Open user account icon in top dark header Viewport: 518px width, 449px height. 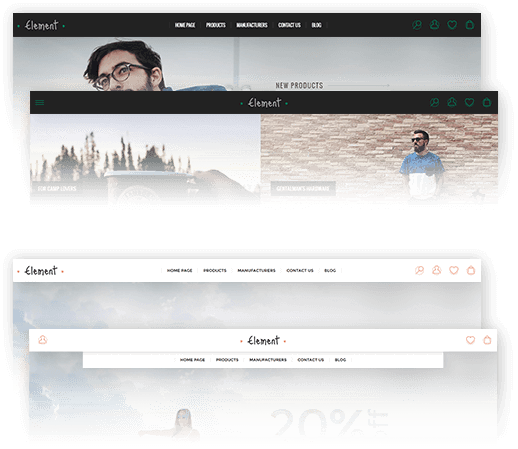(x=434, y=25)
